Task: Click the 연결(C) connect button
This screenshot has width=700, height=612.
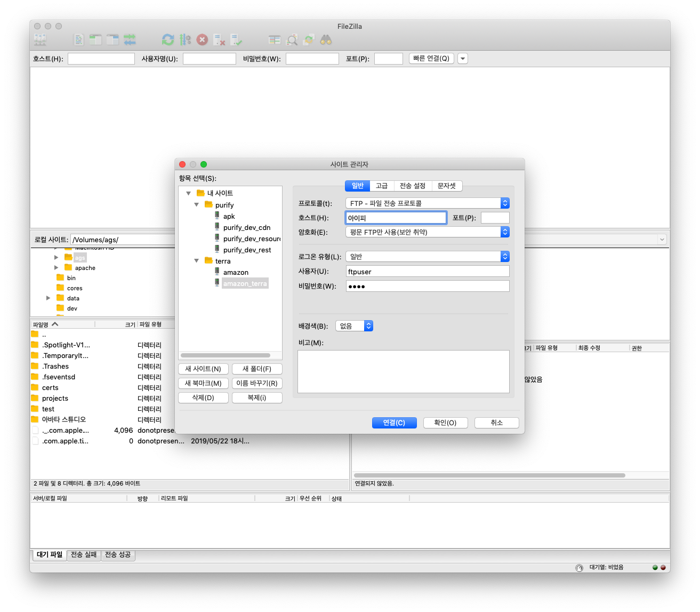Action: (394, 423)
